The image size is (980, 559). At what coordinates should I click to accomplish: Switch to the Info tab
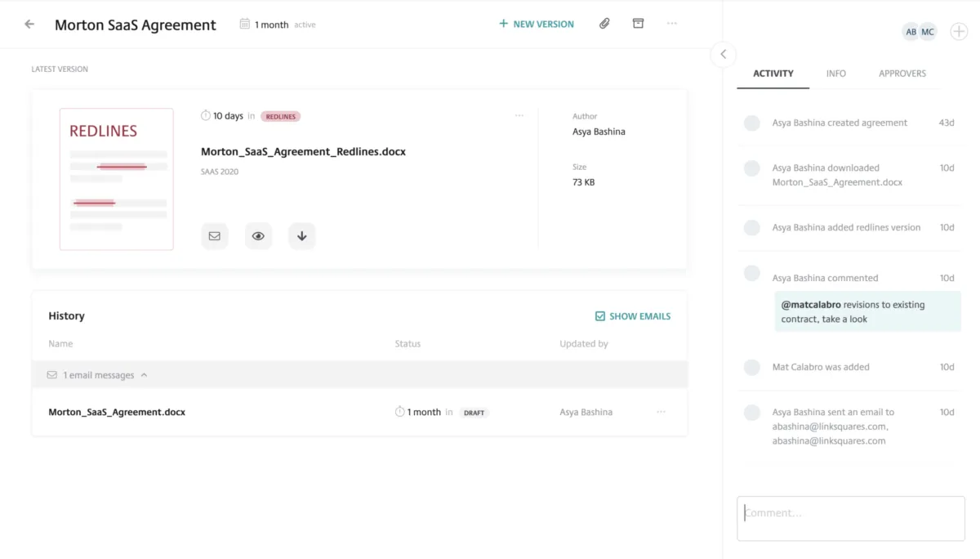pyautogui.click(x=835, y=74)
